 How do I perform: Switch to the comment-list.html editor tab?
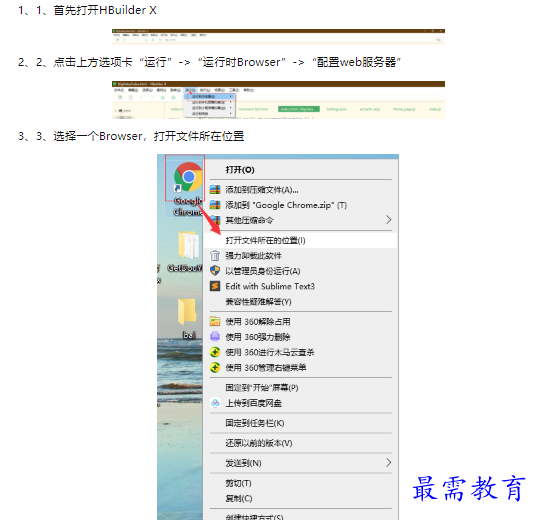[253, 109]
